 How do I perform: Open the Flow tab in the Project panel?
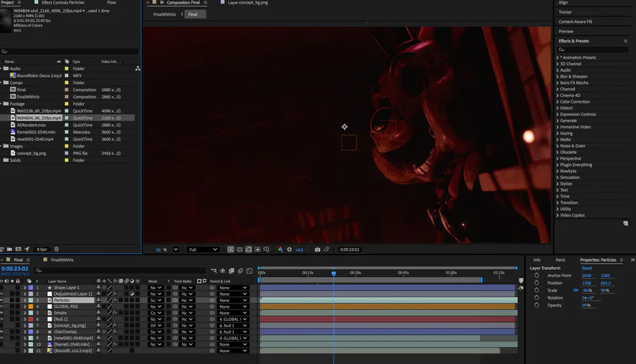pos(112,2)
